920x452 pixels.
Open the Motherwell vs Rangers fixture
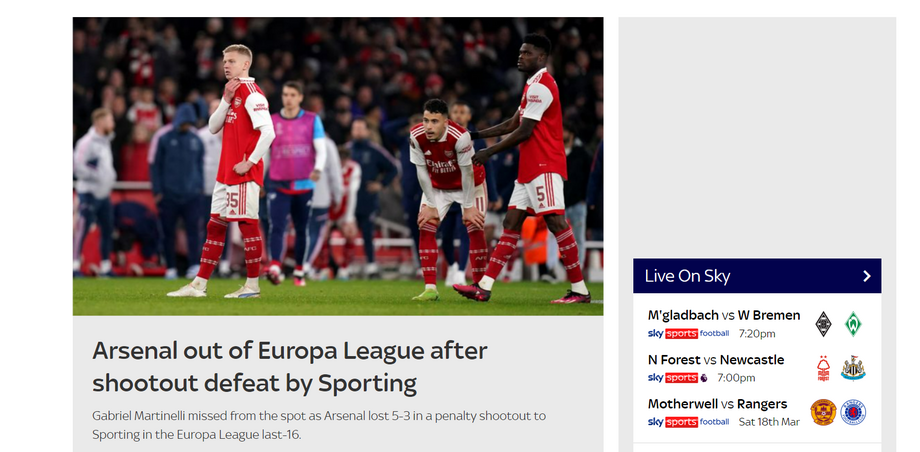[x=717, y=404]
